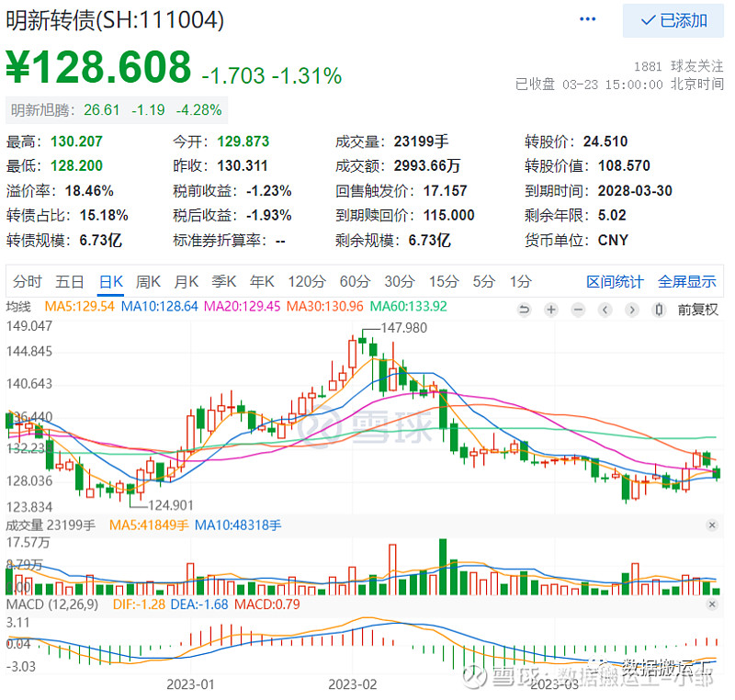Select the 年K tab

(x=262, y=282)
